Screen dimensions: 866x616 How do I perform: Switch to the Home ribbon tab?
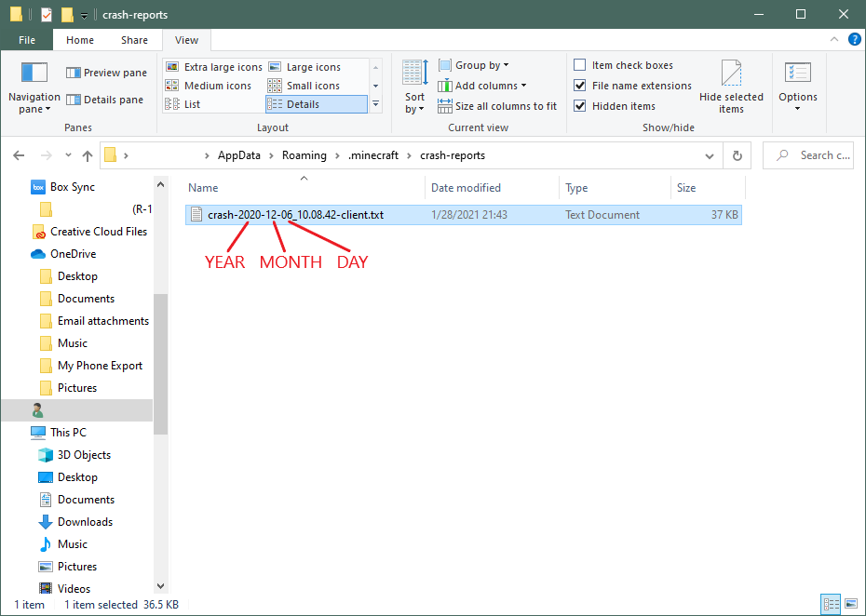(79, 40)
